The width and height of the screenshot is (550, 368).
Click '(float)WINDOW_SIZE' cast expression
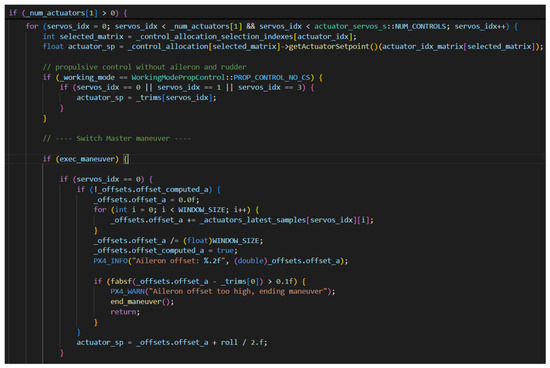tap(221, 241)
